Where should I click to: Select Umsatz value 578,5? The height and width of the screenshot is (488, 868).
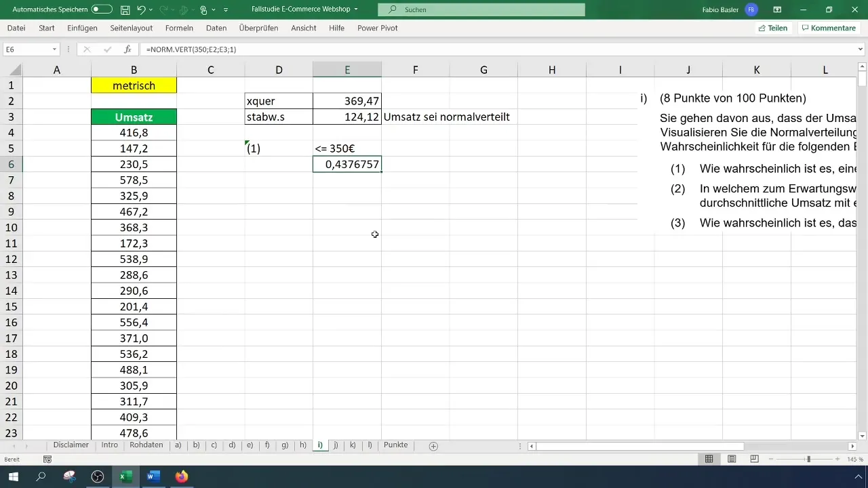coord(134,180)
